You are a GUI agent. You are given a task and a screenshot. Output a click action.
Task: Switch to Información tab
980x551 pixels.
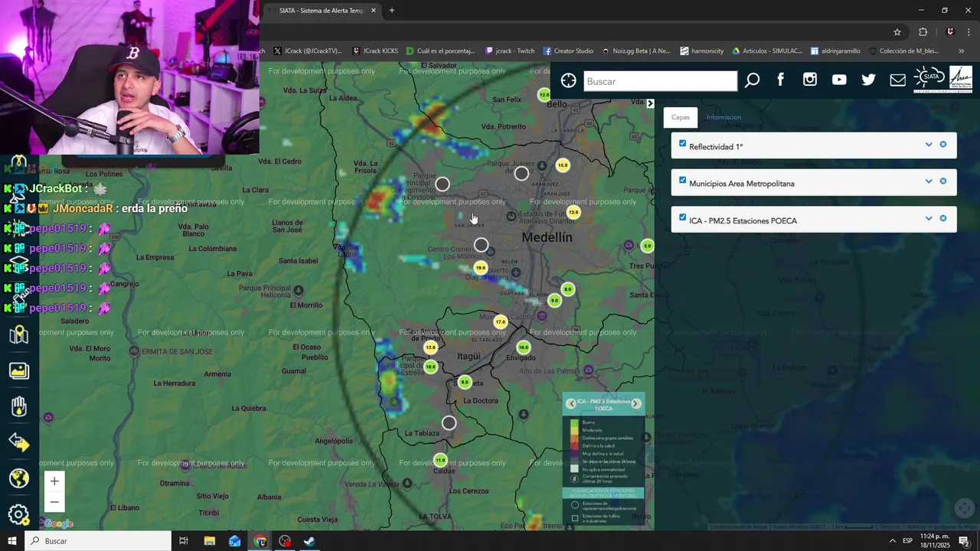(724, 117)
